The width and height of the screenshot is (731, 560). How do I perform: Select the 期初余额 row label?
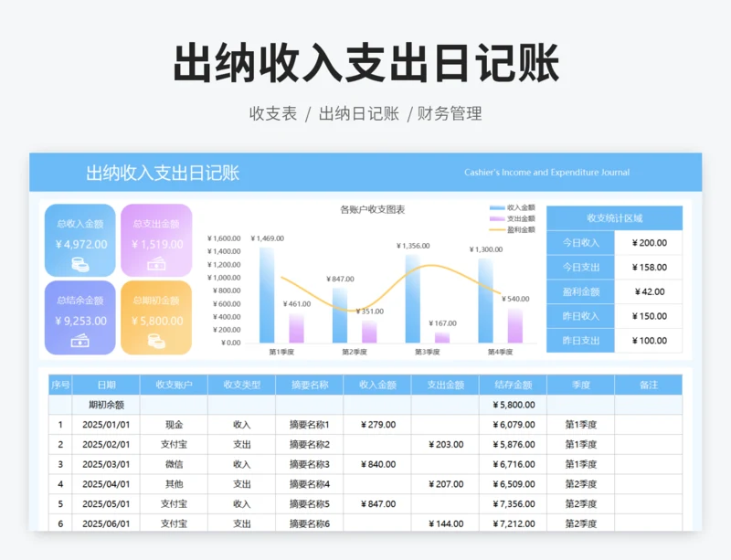106,405
